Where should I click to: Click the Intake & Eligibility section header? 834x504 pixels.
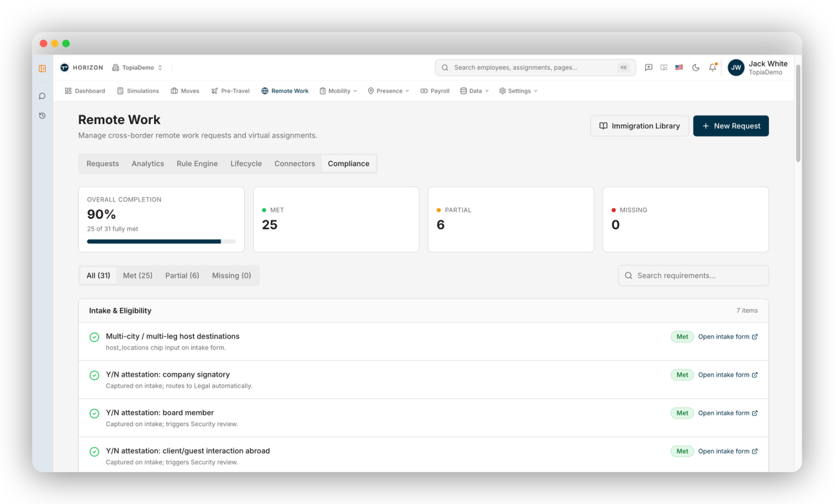click(x=423, y=310)
